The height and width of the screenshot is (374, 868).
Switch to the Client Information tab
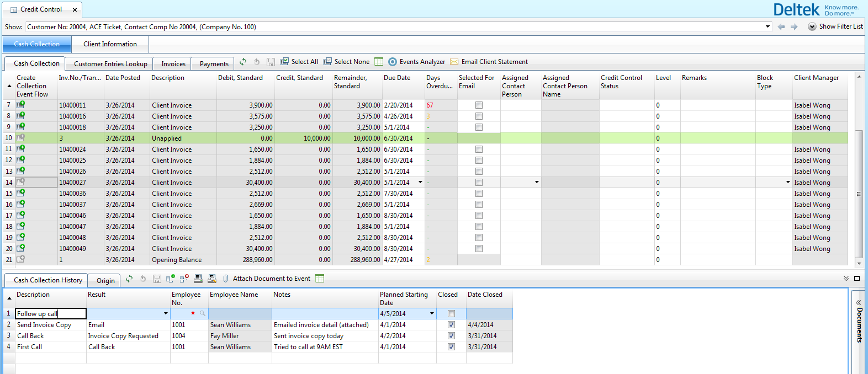110,44
